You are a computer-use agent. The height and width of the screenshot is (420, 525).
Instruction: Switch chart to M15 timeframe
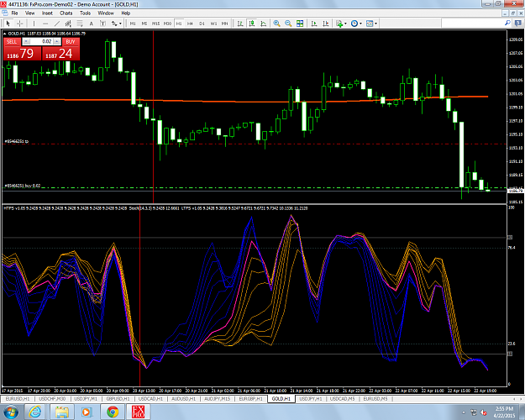pyautogui.click(x=155, y=24)
